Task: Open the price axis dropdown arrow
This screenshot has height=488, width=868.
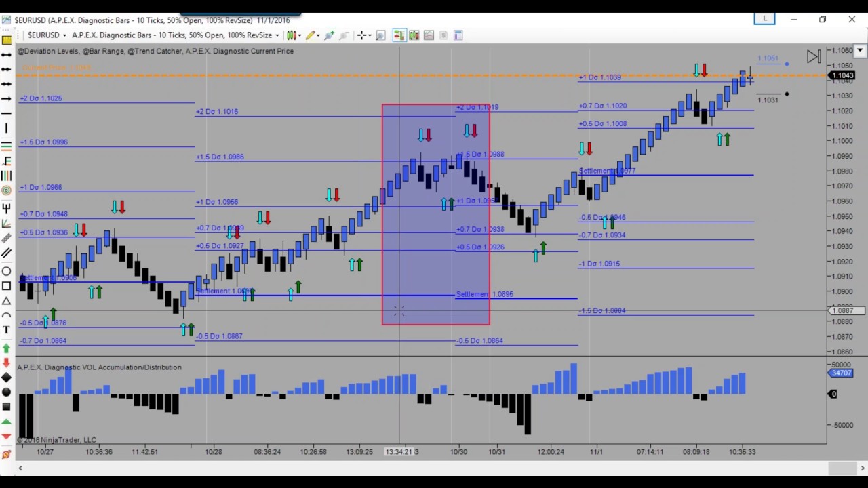Action: tap(860, 50)
